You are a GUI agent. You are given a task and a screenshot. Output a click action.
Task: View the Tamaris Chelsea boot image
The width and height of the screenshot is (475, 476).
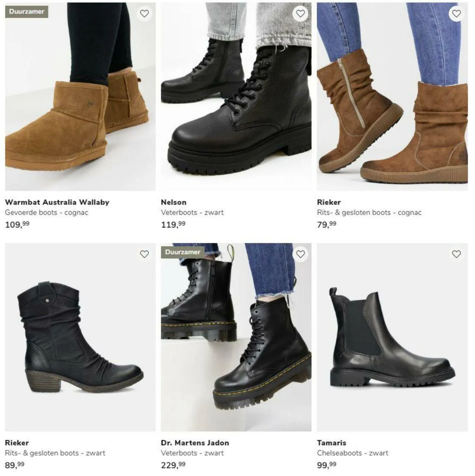(392, 337)
